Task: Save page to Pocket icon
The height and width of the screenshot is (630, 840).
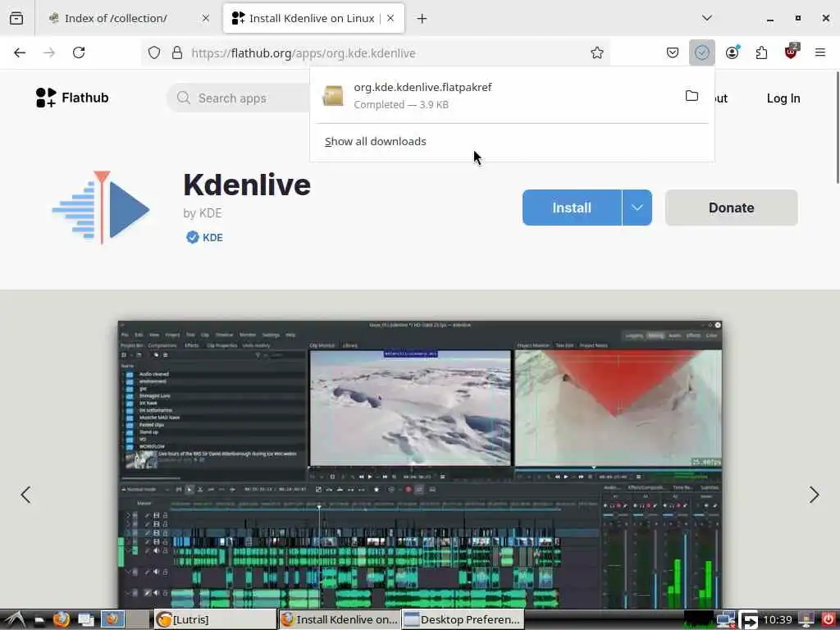Action: click(x=673, y=52)
